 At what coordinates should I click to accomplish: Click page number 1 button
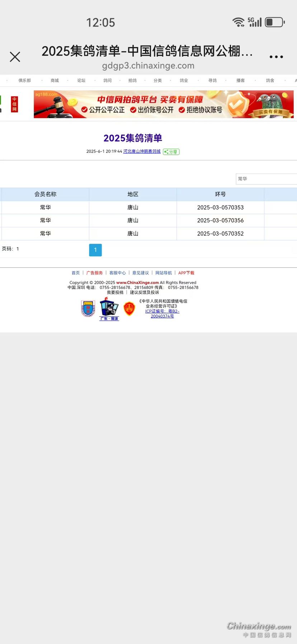tap(95, 250)
